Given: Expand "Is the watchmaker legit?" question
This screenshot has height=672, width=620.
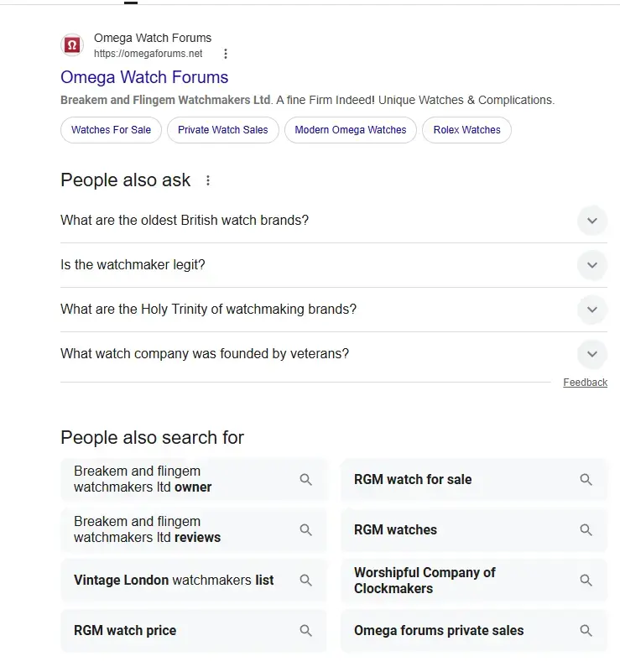Looking at the screenshot, I should tap(591, 265).
